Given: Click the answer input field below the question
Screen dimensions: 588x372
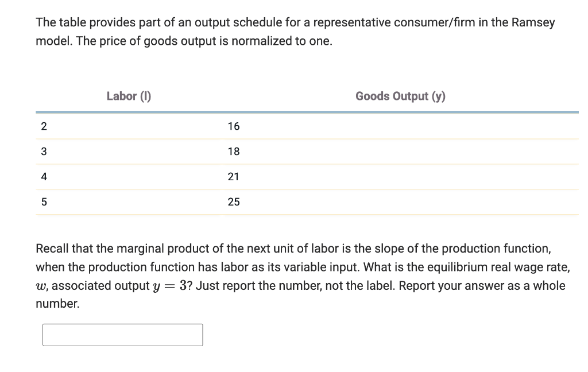Looking at the screenshot, I should coord(122,335).
